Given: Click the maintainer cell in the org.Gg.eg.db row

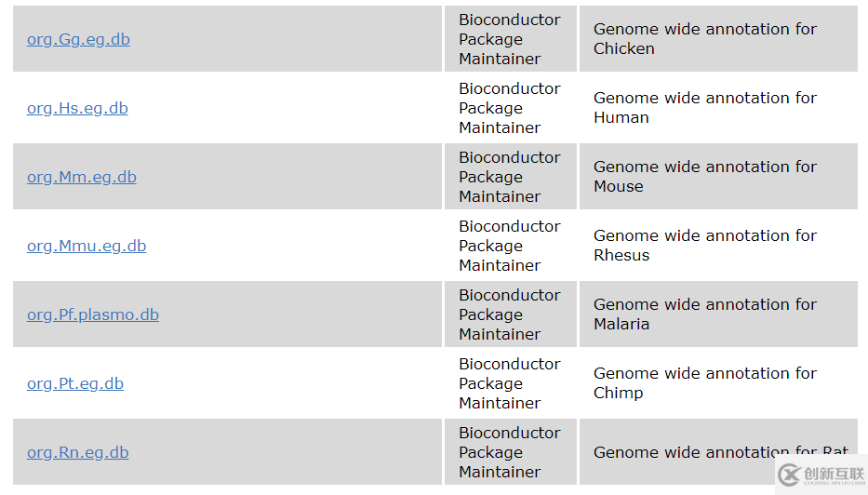Looking at the screenshot, I should pos(509,39).
